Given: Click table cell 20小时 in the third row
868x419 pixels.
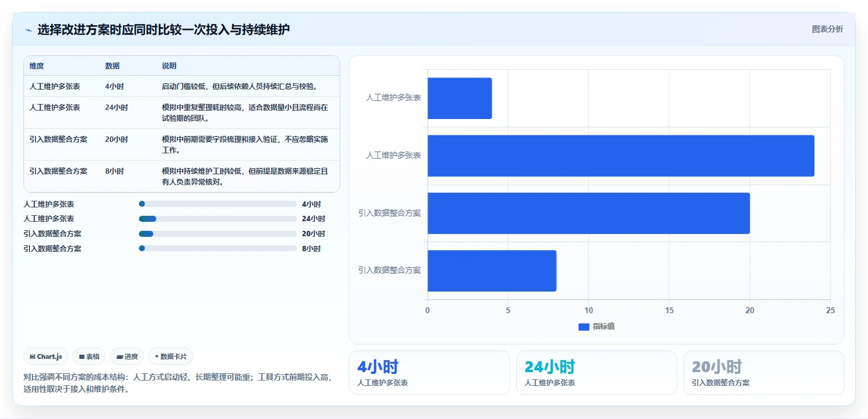Looking at the screenshot, I should coord(116,139).
